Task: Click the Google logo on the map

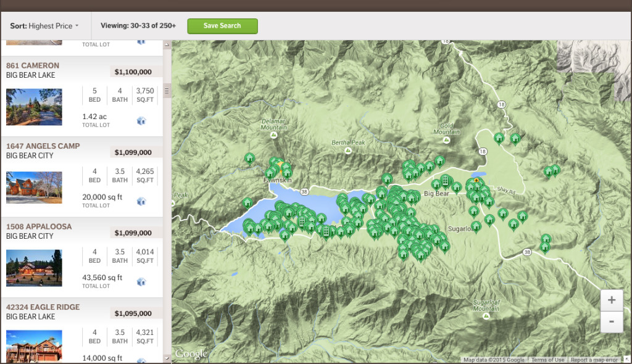Action: [x=191, y=354]
